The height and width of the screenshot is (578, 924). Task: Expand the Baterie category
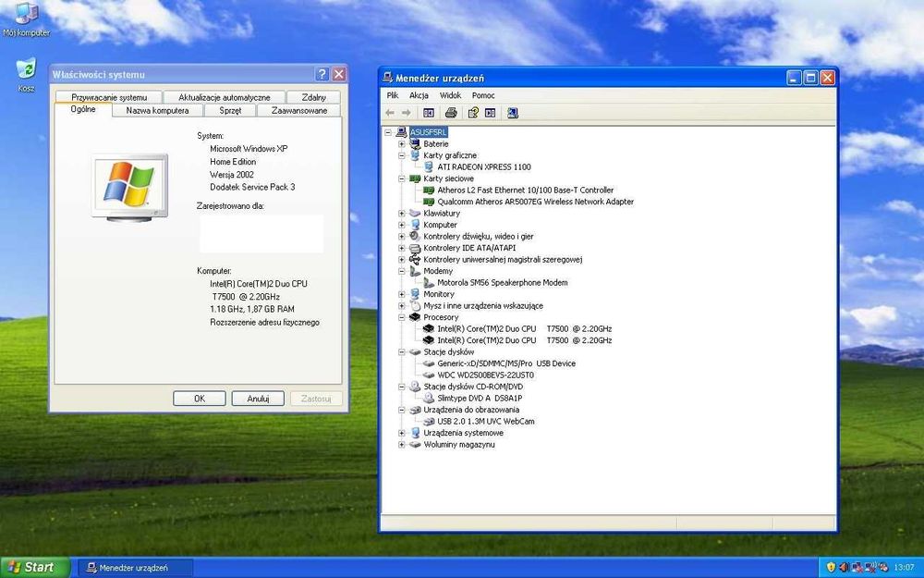tap(402, 144)
